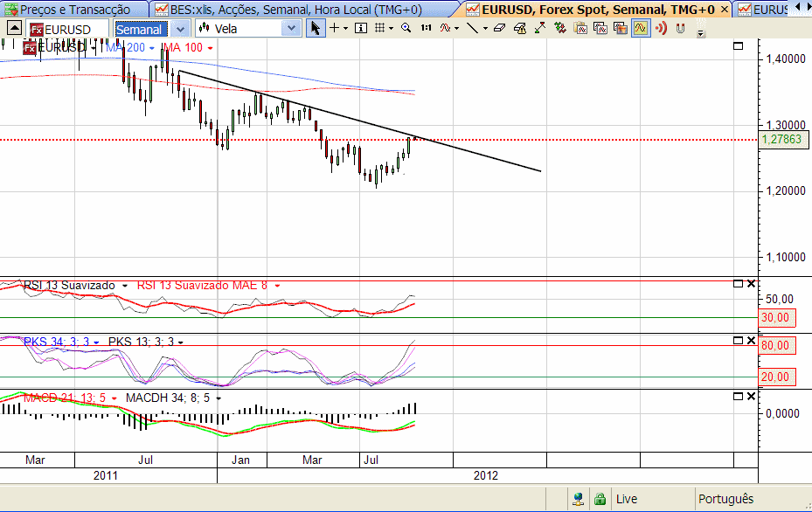Open the drawing tools dropdown arrow
812x512 pixels.
(485, 29)
